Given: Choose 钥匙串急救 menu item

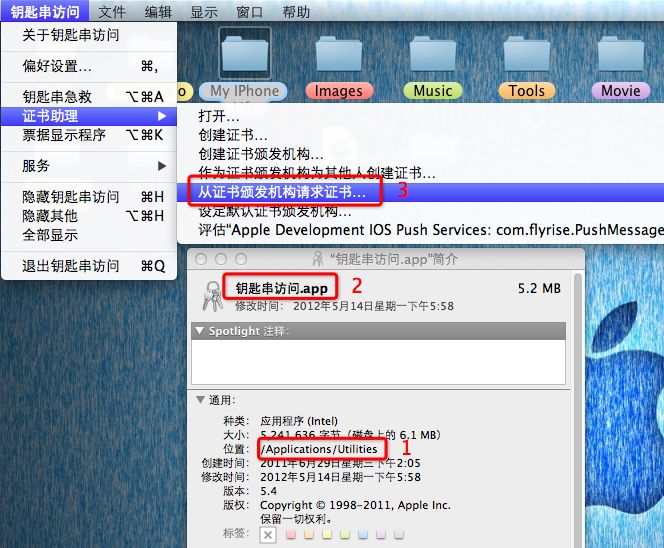Looking at the screenshot, I should tap(89, 97).
